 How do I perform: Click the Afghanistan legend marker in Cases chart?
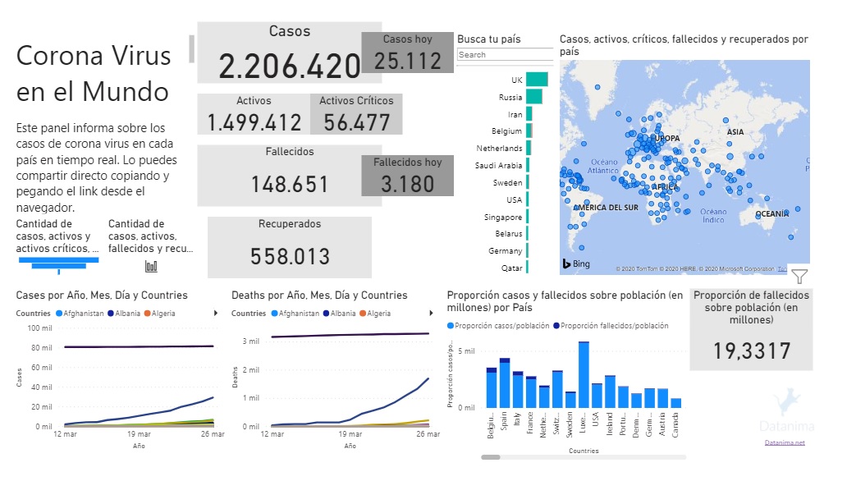[59, 314]
